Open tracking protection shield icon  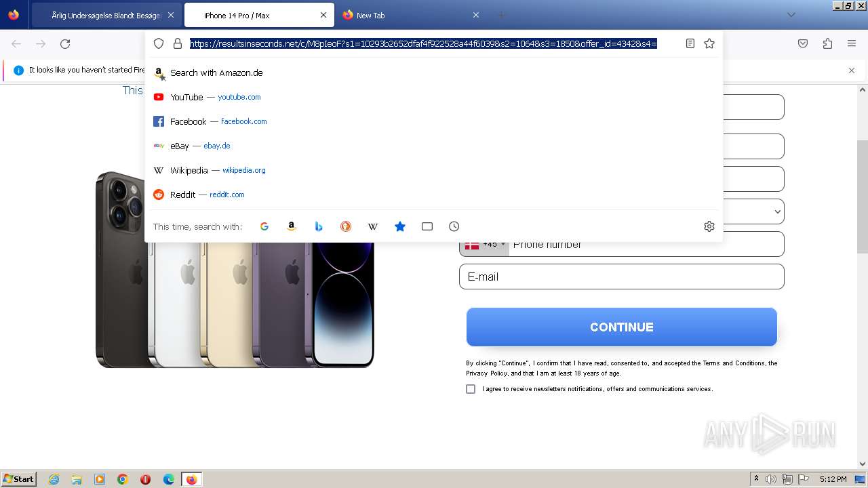(x=159, y=43)
